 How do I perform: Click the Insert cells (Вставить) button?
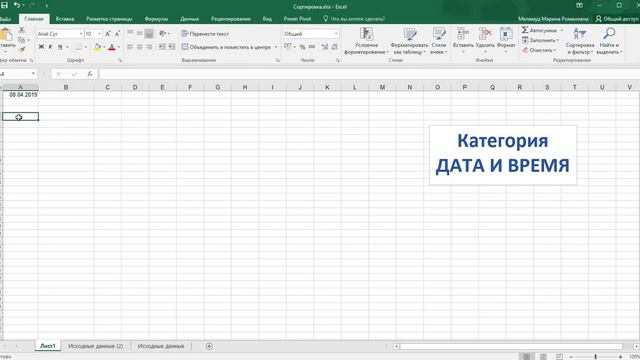click(463, 41)
